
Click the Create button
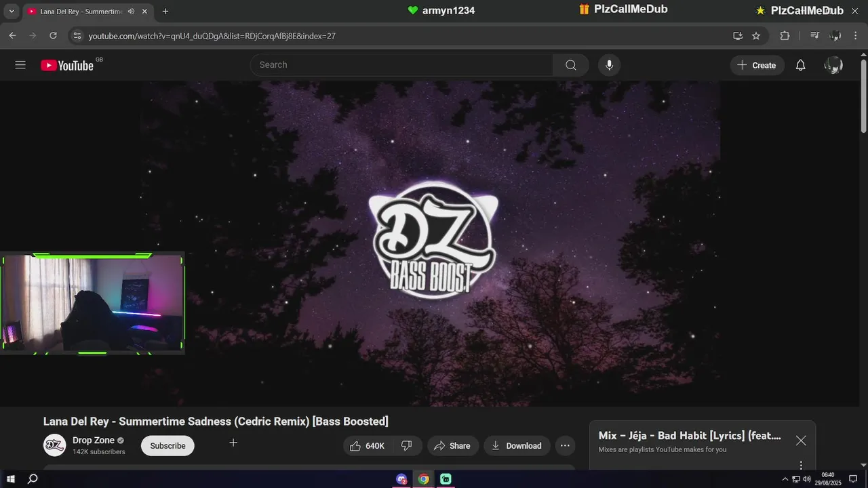[x=757, y=65]
